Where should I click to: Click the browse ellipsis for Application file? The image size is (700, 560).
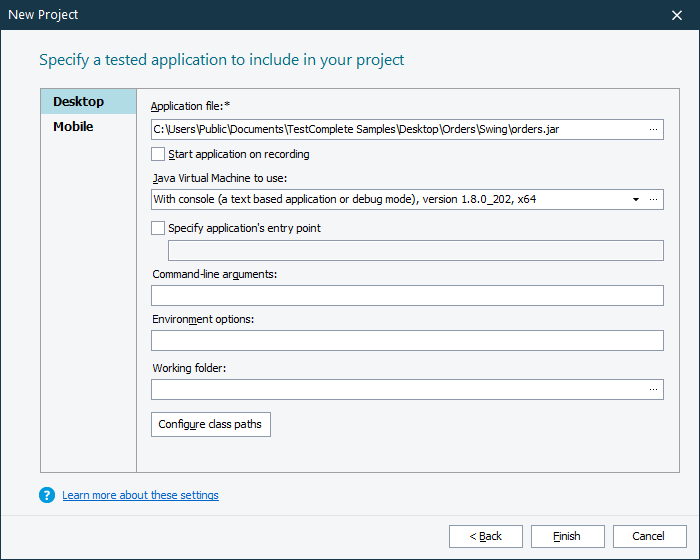[x=653, y=129]
